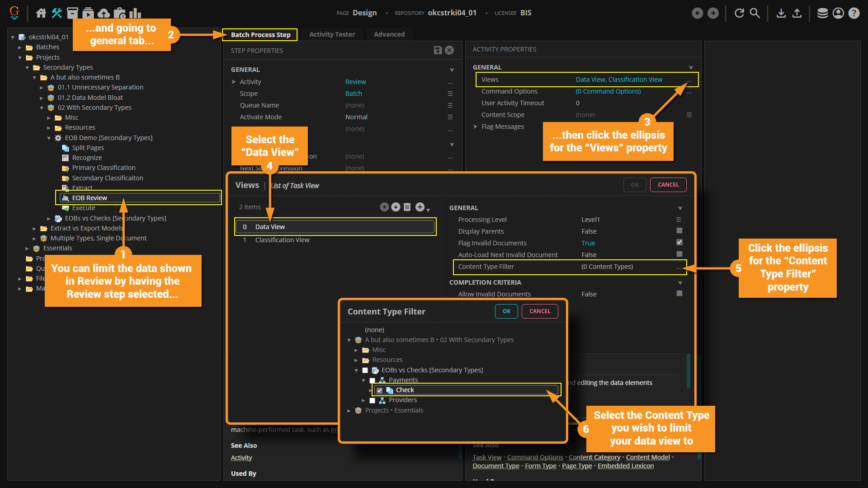The image size is (868, 488).
Task: Move view down with arrow icon
Action: click(396, 207)
